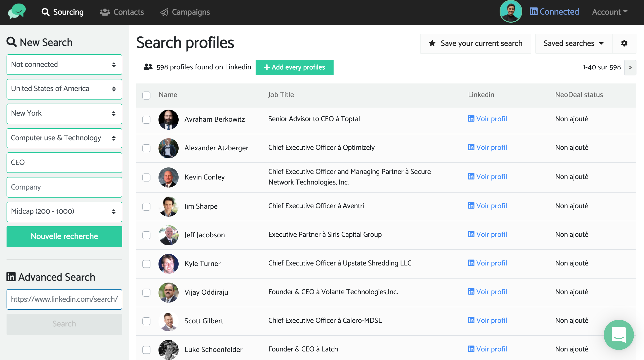Click the star icon on Save your current search
The height and width of the screenshot is (360, 644).
tap(432, 43)
